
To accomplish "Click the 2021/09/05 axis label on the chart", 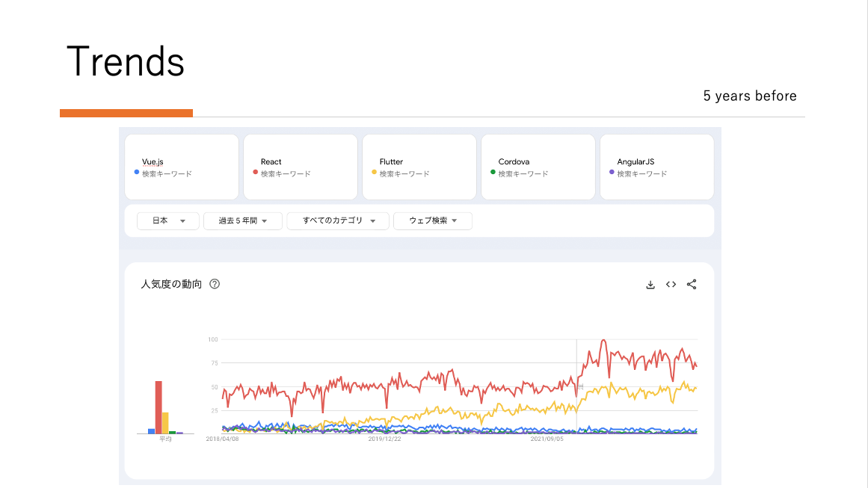I will click(x=548, y=439).
